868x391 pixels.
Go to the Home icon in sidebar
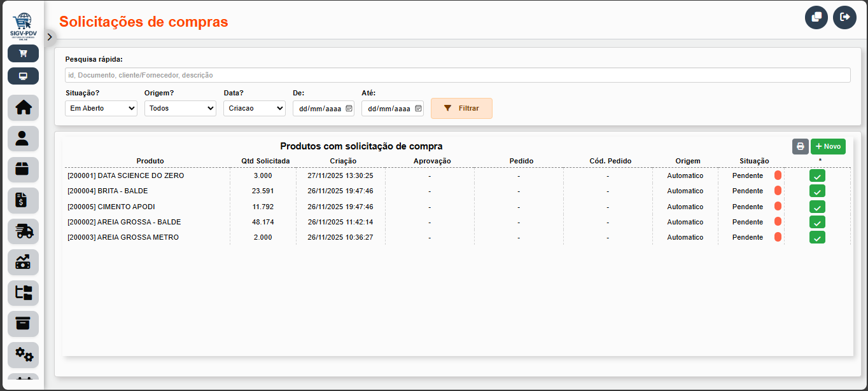click(23, 107)
